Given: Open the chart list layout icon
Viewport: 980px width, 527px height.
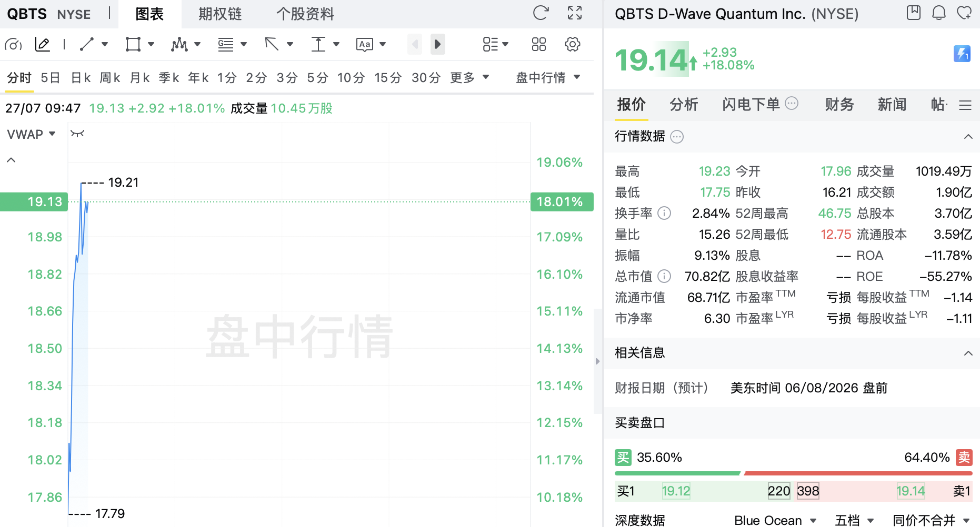Looking at the screenshot, I should coord(490,45).
